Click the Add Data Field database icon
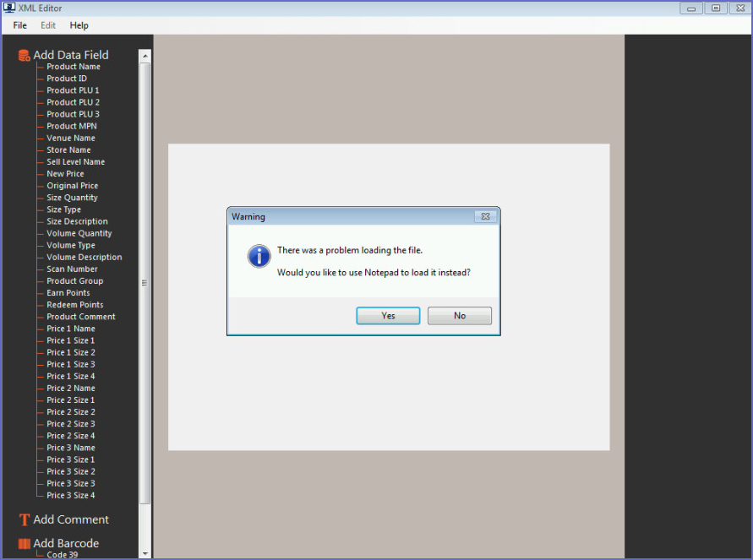Screen dimensions: 753x560 (25, 56)
